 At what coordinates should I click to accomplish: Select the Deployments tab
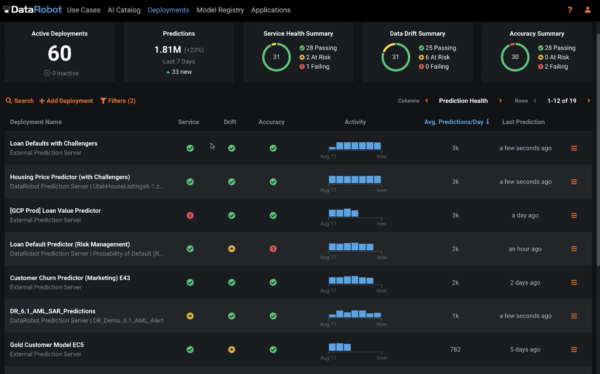(168, 10)
